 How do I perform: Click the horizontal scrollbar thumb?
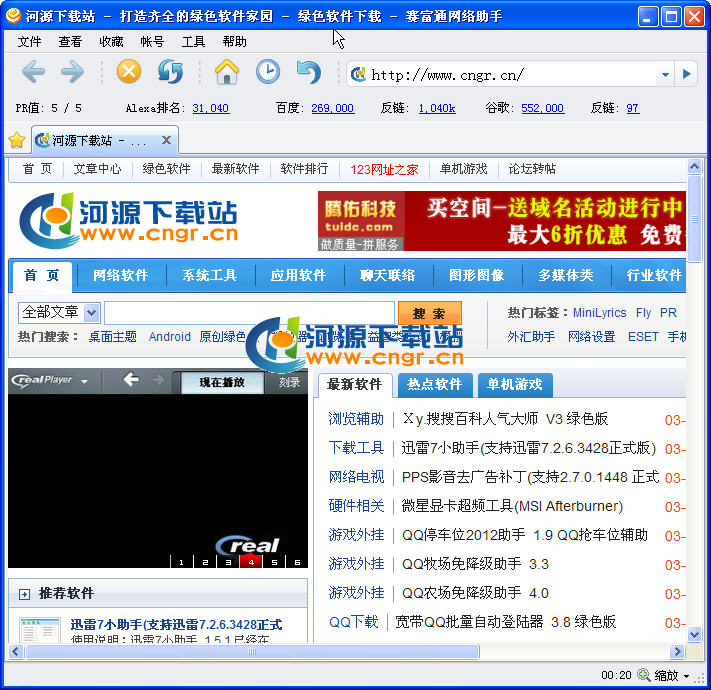[253, 651]
